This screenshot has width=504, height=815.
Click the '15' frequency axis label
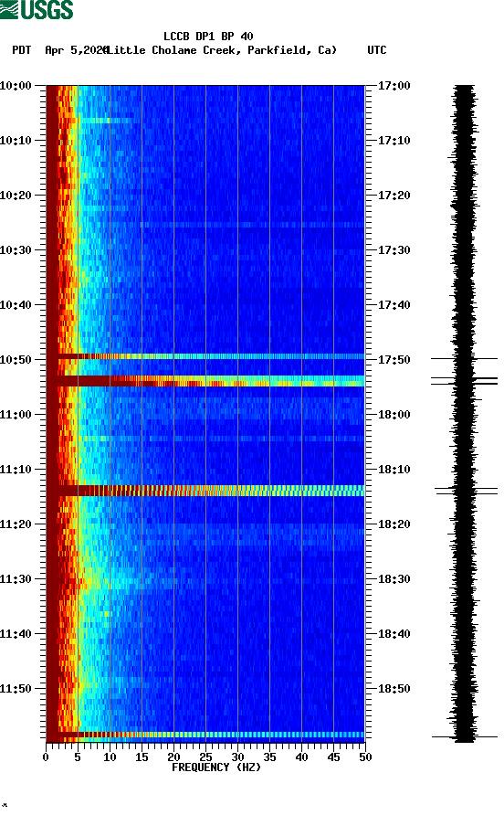(x=142, y=757)
